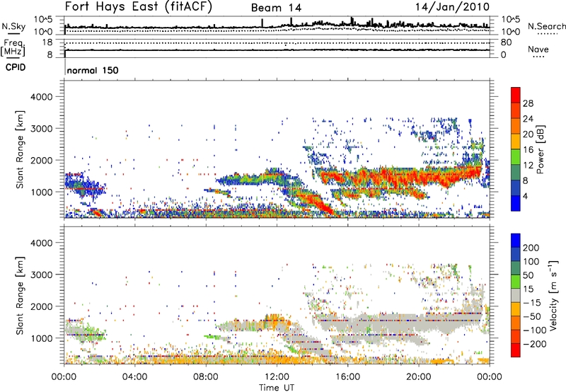Click the "-50" velocity colorbar label
This screenshot has height=392, width=566.
(x=531, y=316)
